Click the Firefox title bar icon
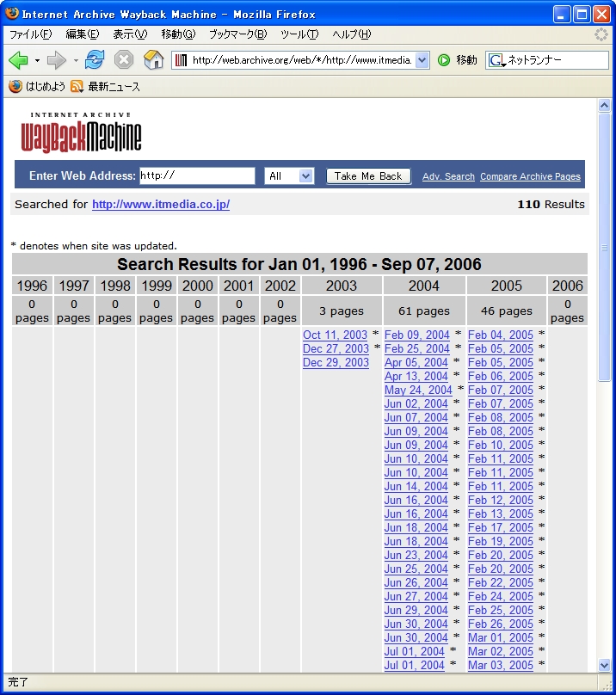 (12, 13)
